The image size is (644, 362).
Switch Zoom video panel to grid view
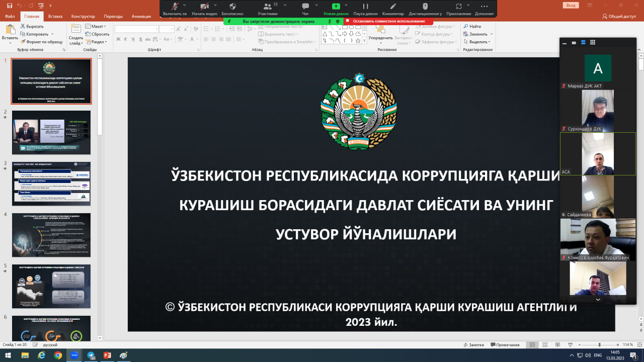click(x=593, y=43)
